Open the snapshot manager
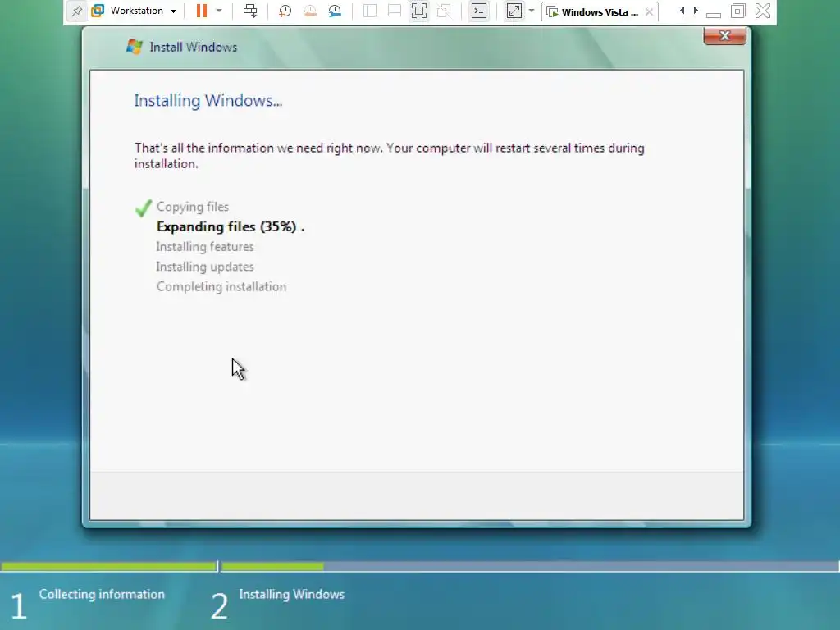The width and height of the screenshot is (840, 630). [335, 11]
